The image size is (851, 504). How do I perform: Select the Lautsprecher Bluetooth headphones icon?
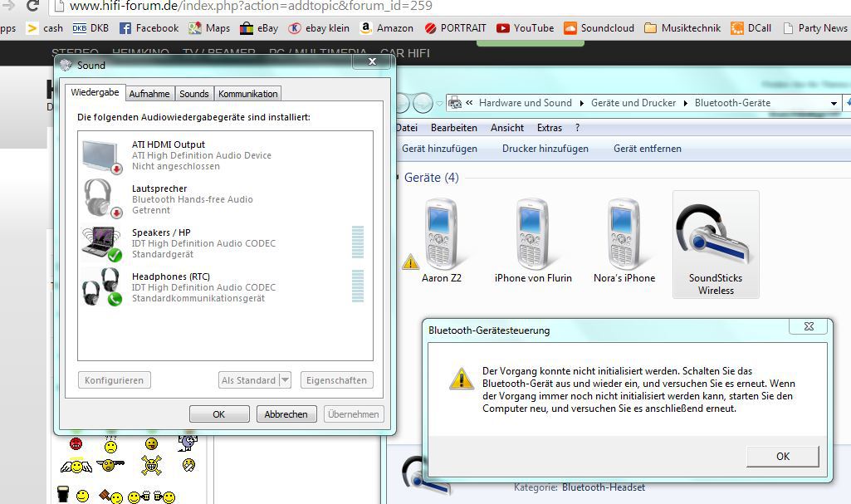(101, 199)
